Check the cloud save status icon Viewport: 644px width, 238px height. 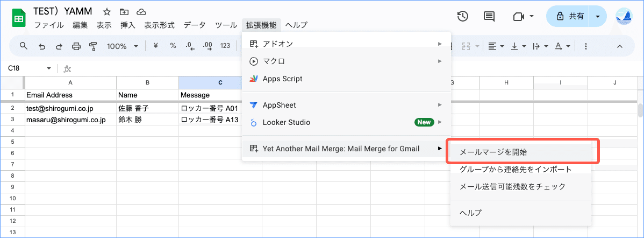click(x=141, y=11)
